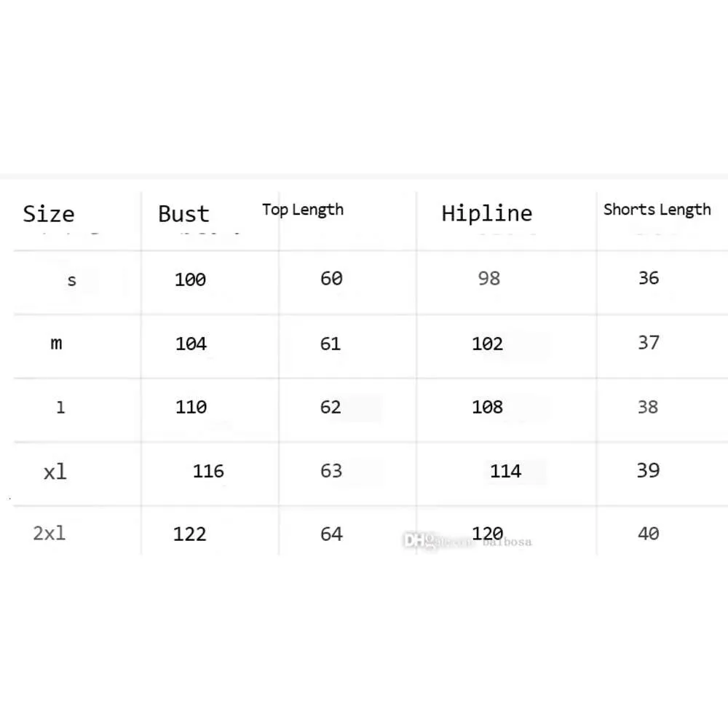Click shorts length value 40
The width and height of the screenshot is (728, 728).
[x=649, y=534]
